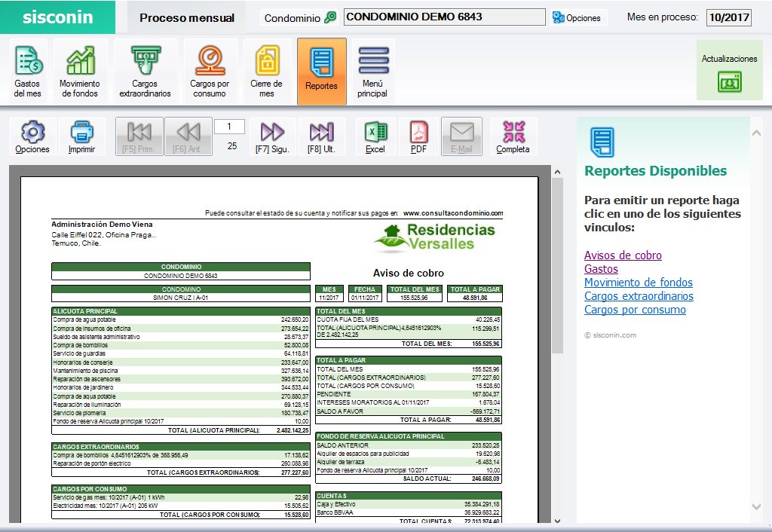Click 'Reparación de portón eléctrico' row

point(181,463)
